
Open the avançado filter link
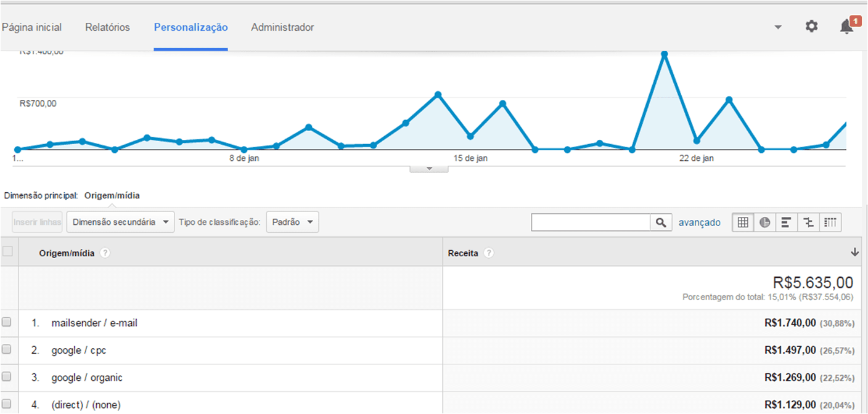click(x=700, y=222)
